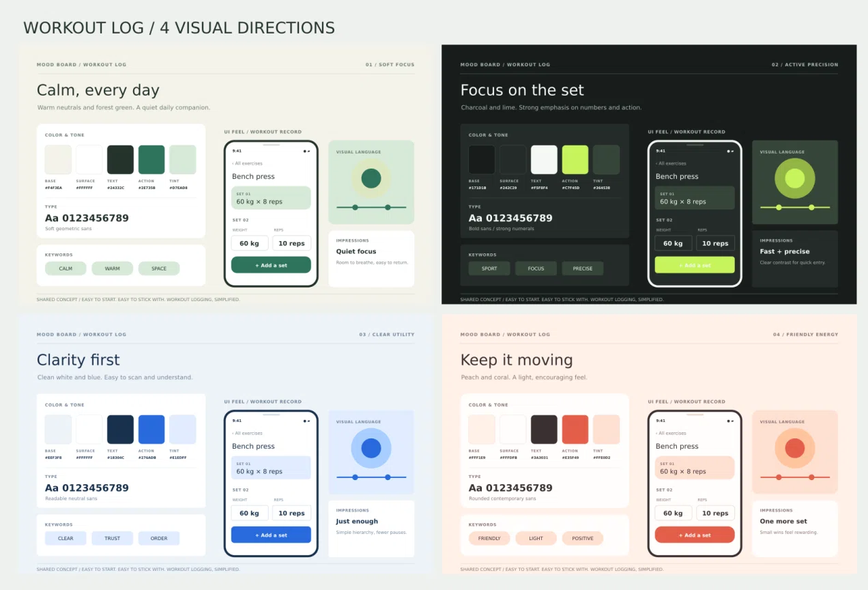
Task: Click status icons in the charcoal phone mockup
Action: [x=730, y=151]
